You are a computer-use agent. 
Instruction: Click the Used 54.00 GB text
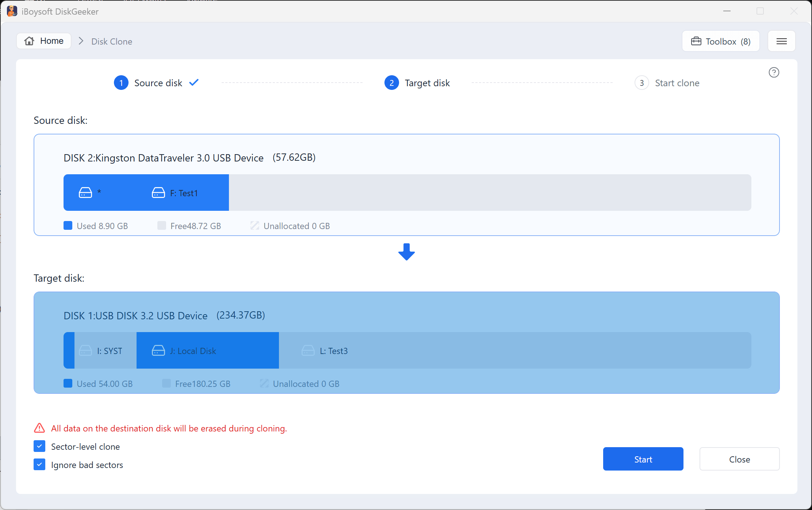105,384
